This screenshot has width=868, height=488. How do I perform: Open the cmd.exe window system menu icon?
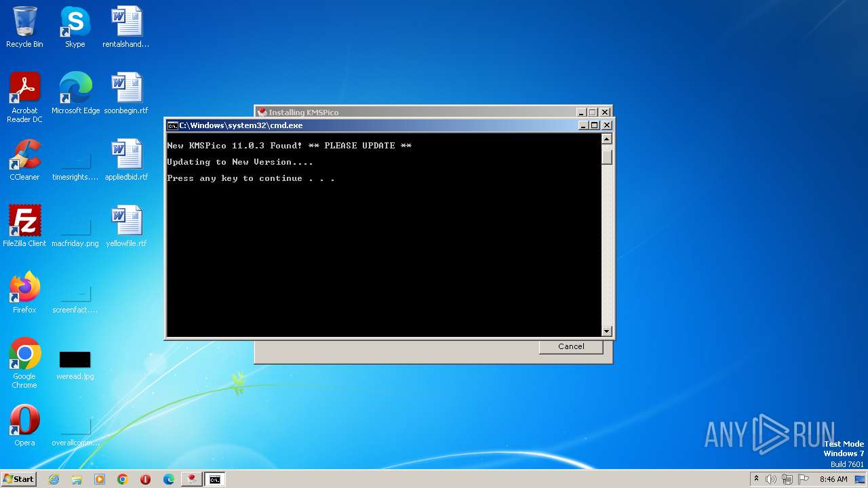click(x=173, y=125)
